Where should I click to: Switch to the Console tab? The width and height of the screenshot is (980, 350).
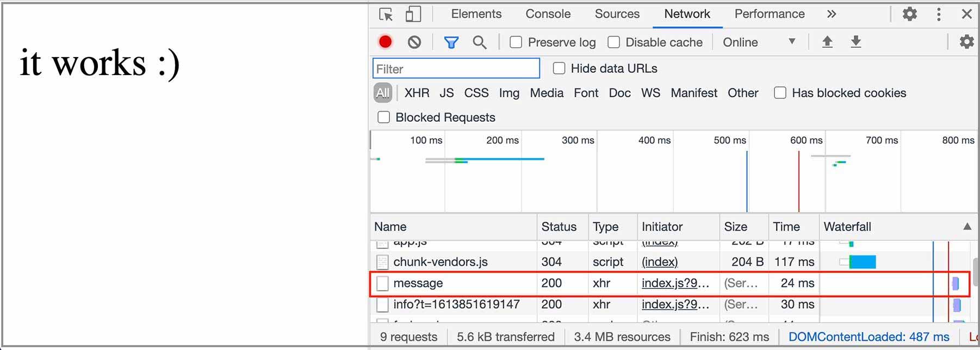(548, 14)
